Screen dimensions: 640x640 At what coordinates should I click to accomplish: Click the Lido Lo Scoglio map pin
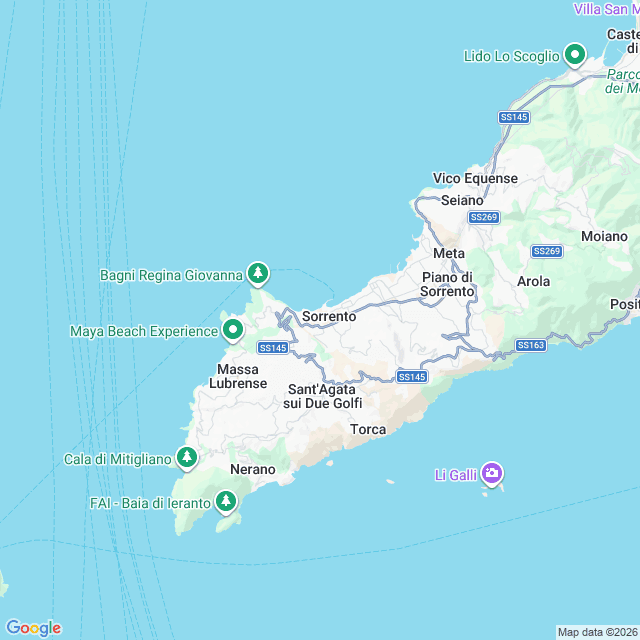(x=575, y=55)
